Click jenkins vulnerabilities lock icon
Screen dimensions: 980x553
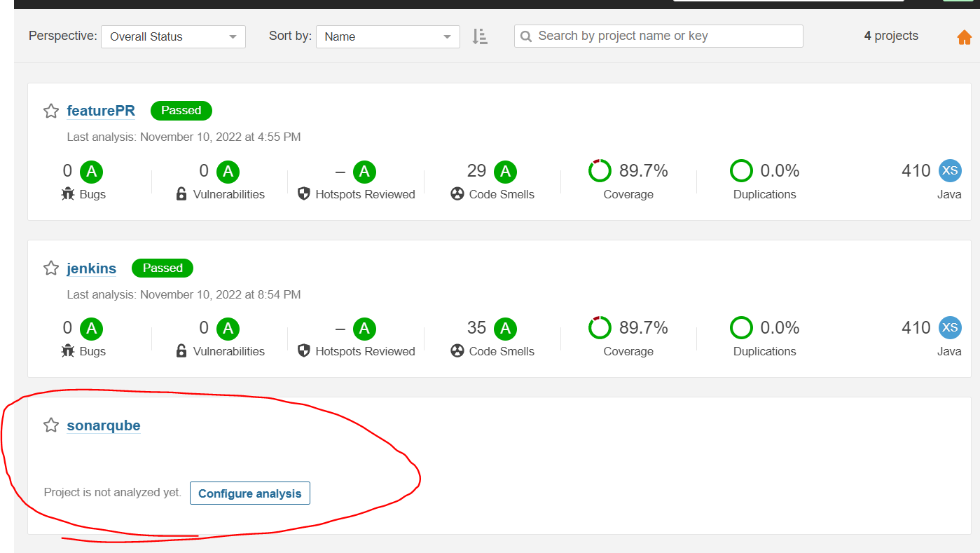(181, 351)
